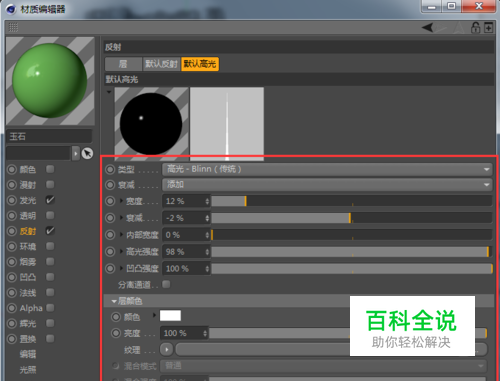Collapse the 层颜色 section
Image resolution: width=500 pixels, height=381 pixels.
pos(114,301)
